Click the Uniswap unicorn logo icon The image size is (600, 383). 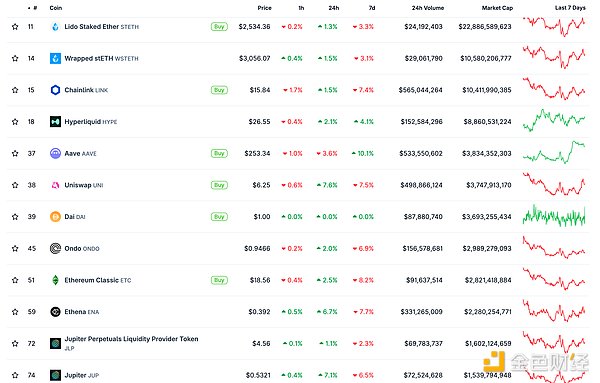55,185
